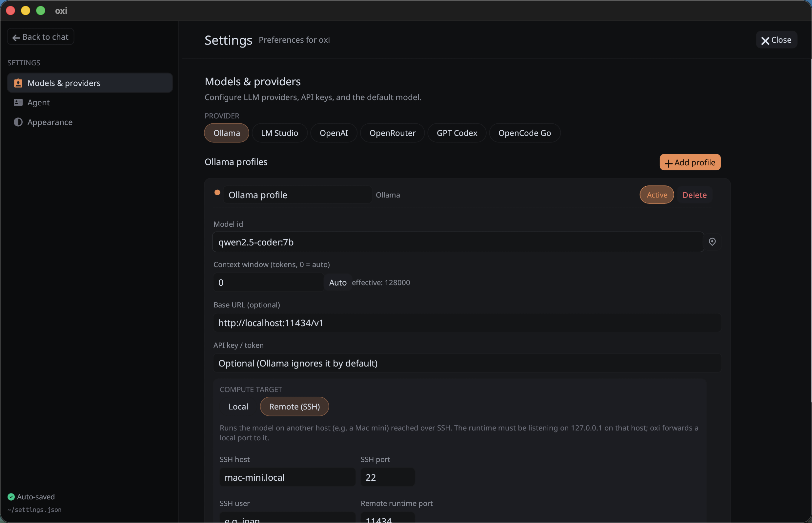Switch to the GPT Codex provider
Viewport: 812px width, 523px height.
point(457,133)
